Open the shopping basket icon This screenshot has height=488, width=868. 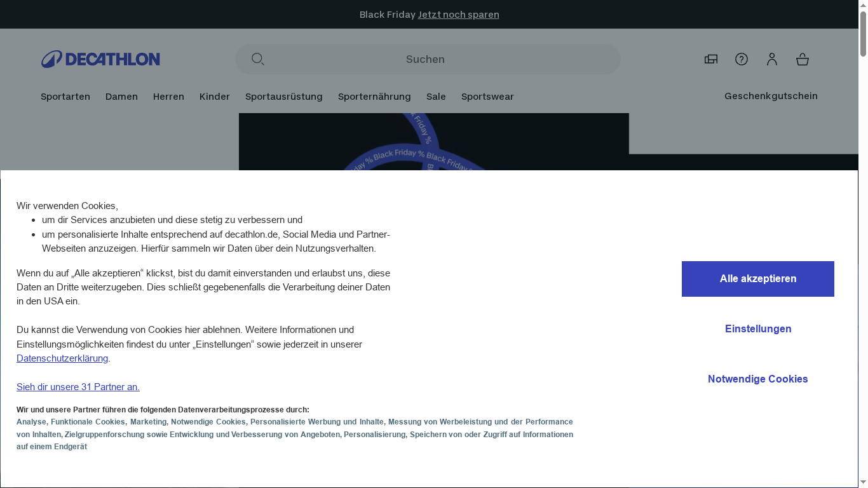tap(802, 59)
